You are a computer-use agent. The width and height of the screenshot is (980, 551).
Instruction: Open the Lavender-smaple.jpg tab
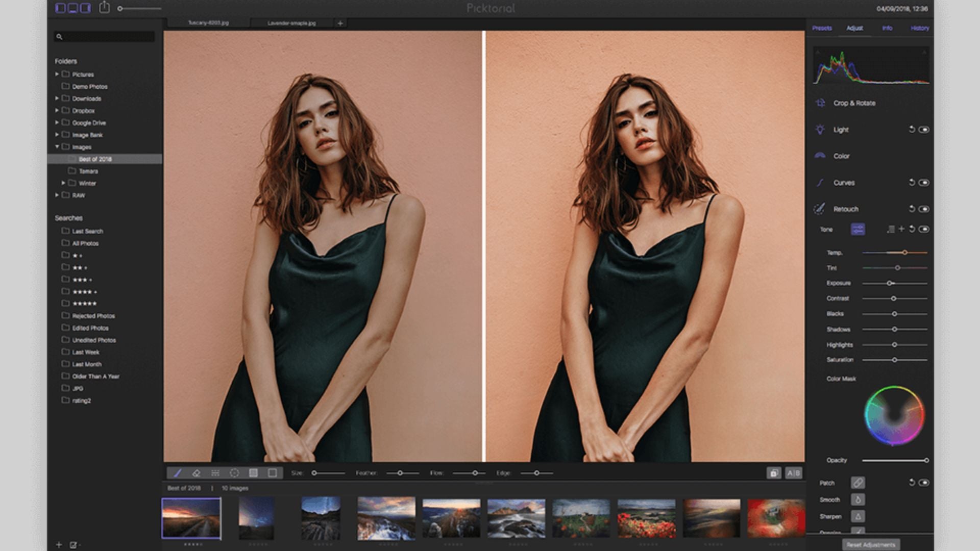pyautogui.click(x=291, y=23)
